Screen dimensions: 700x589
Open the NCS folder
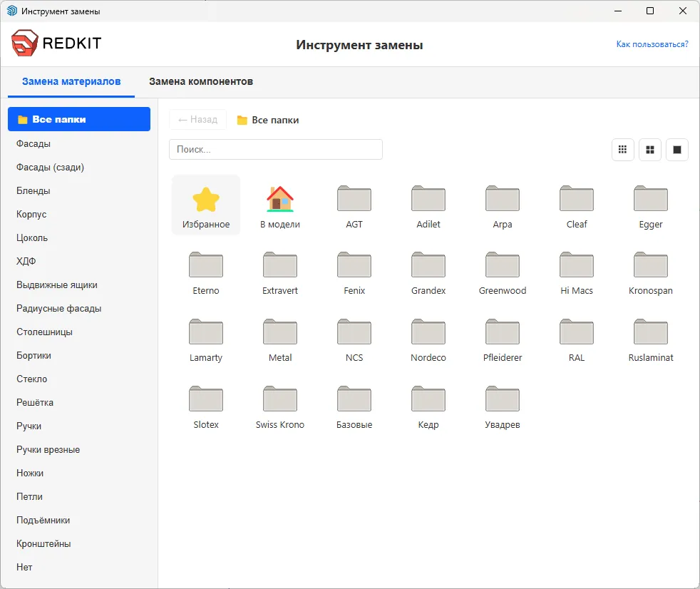pos(354,339)
